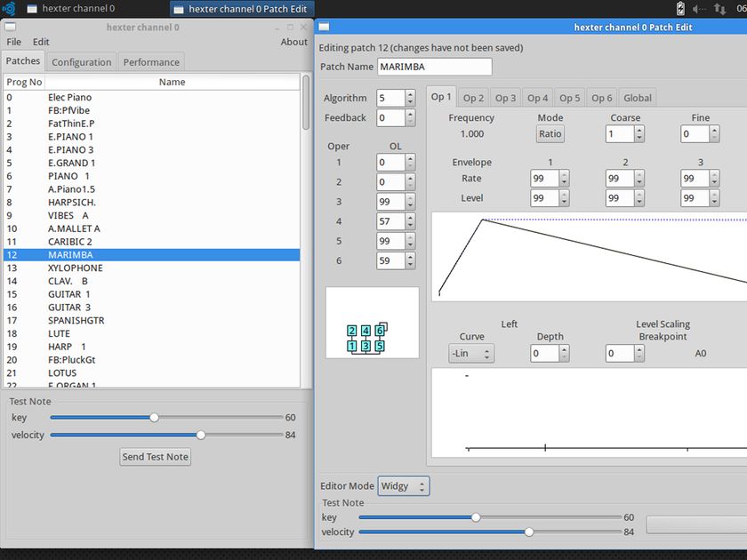Click the battery icon in the system tray
Viewport: 747px width, 560px height.
click(x=681, y=8)
